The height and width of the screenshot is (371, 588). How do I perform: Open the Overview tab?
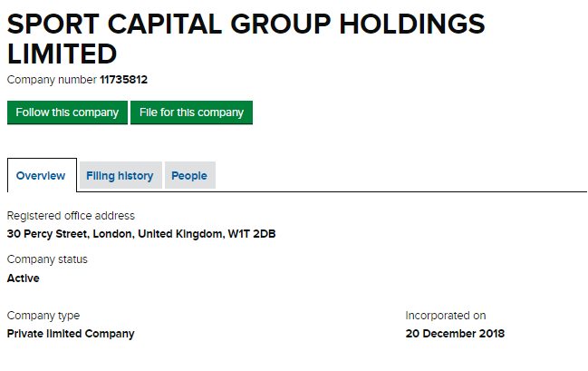click(x=41, y=175)
